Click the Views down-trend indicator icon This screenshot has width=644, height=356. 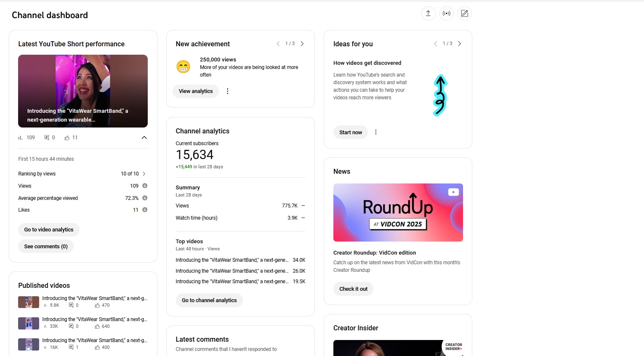145,186
